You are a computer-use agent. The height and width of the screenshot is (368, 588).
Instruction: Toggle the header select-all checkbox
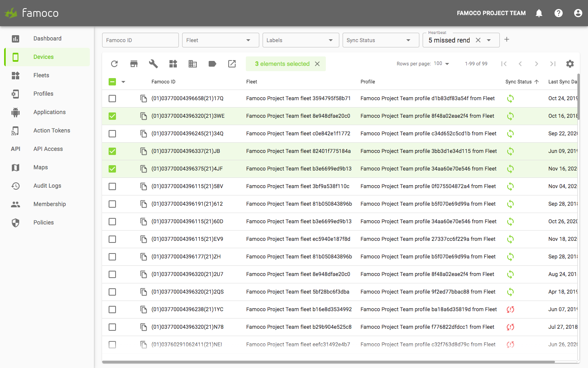(x=112, y=82)
